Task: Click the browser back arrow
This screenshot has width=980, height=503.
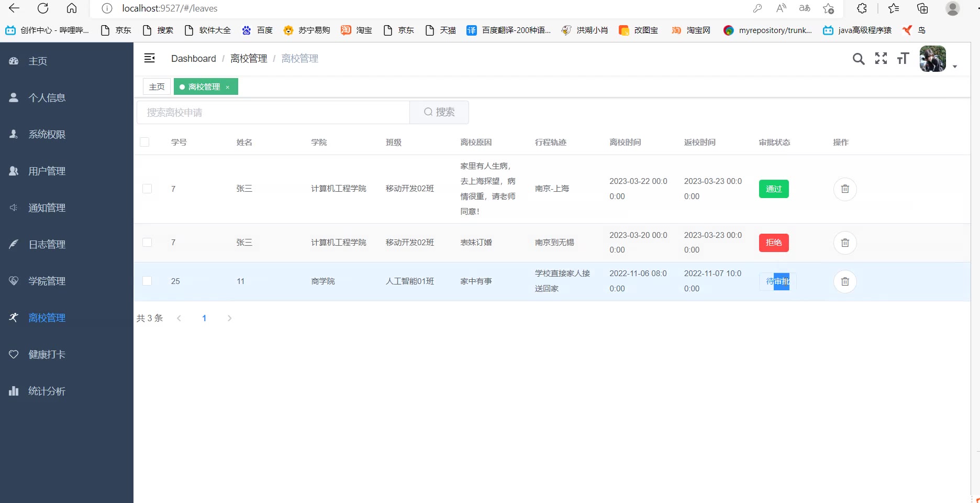Action: click(14, 8)
